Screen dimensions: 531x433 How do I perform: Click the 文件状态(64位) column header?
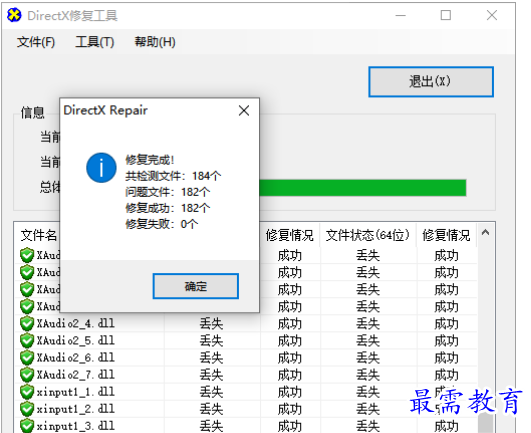click(368, 235)
